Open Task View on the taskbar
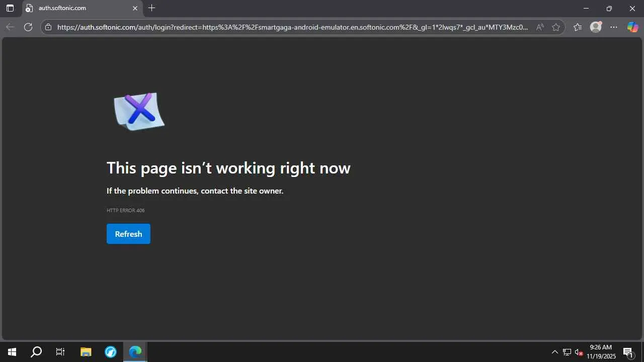This screenshot has width=644, height=362. coord(60,352)
